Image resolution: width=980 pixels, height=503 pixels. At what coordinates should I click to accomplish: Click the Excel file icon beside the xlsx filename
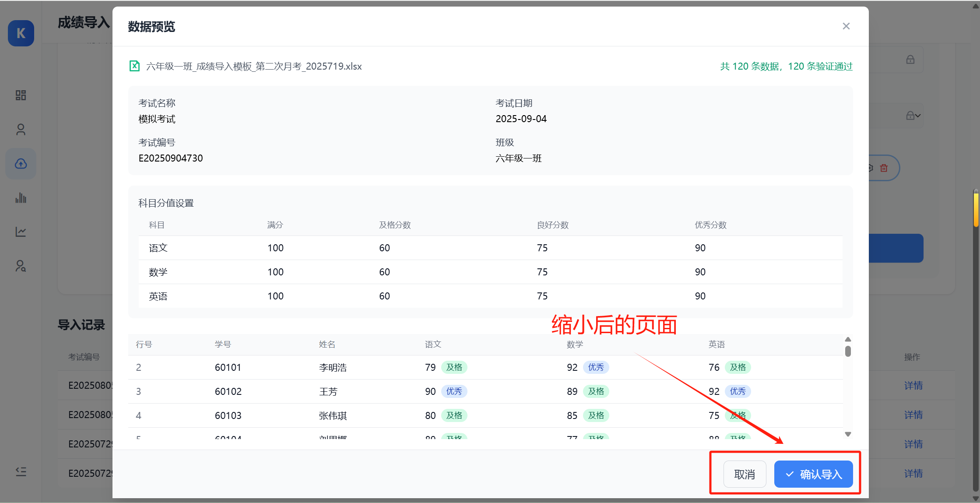(134, 66)
